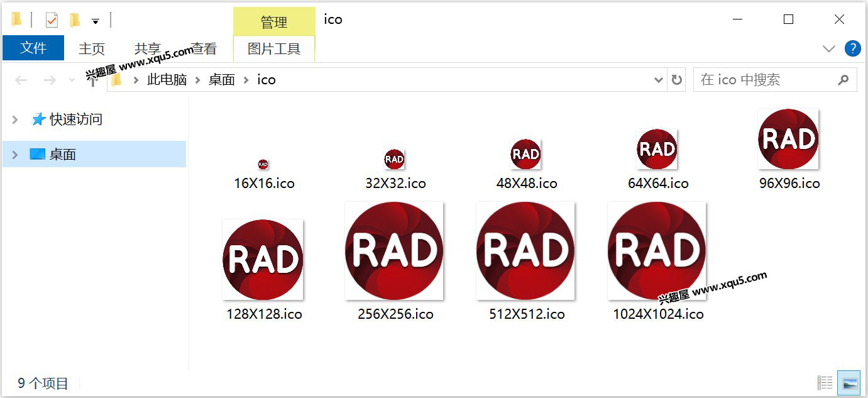
Task: Go forward with the Forward arrow
Action: [50, 80]
